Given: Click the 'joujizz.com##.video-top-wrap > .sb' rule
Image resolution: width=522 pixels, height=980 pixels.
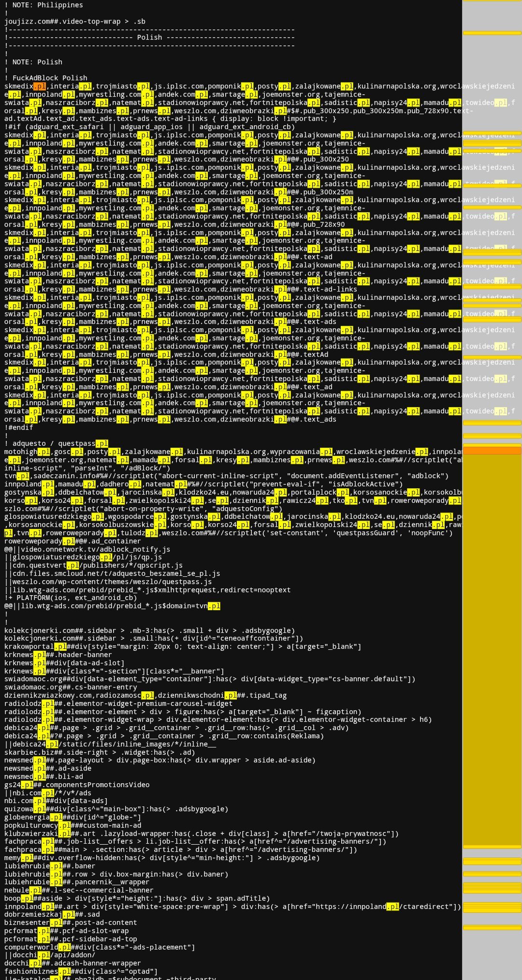Looking at the screenshot, I should click(x=75, y=21).
